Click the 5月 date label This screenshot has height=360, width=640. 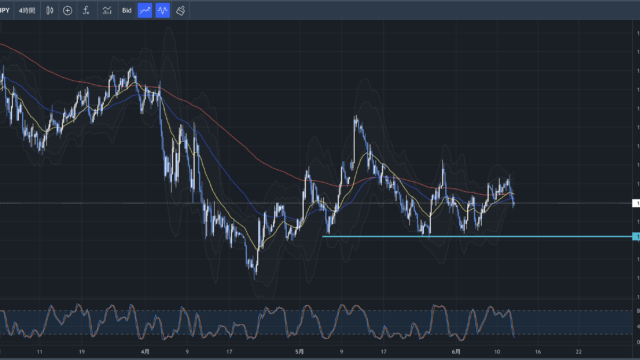point(299,351)
